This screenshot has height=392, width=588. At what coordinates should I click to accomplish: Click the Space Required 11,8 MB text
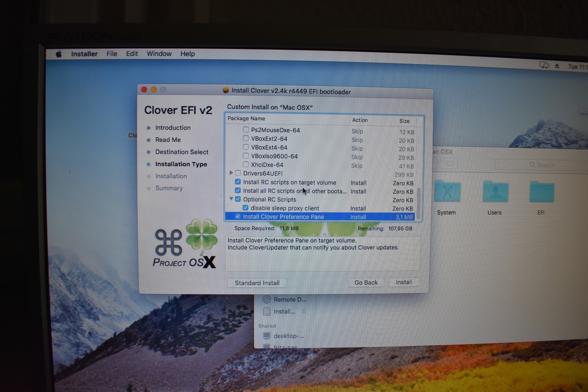point(266,228)
